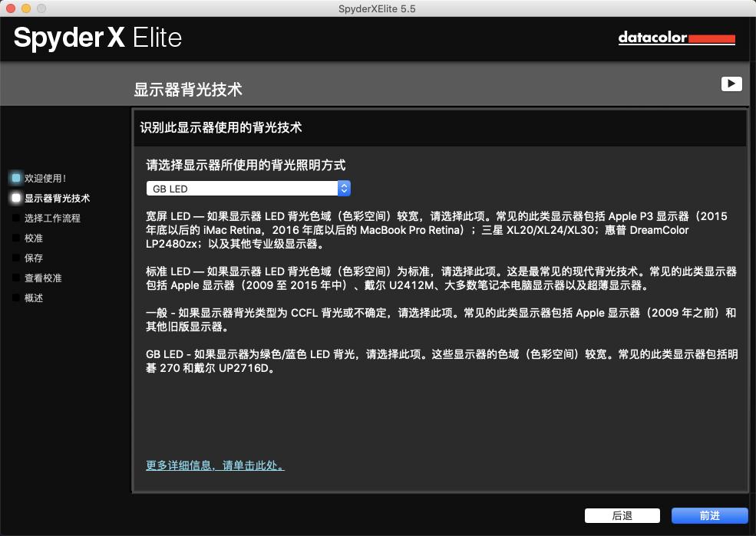The image size is (756, 536).
Task: Open 更多详细信息,请单击此处 link
Action: tap(215, 465)
